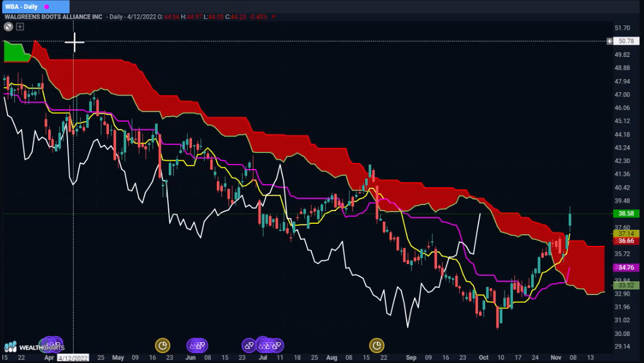Click the yellow 37.14 indicator tag
This screenshot has width=644, height=363.
click(x=626, y=233)
